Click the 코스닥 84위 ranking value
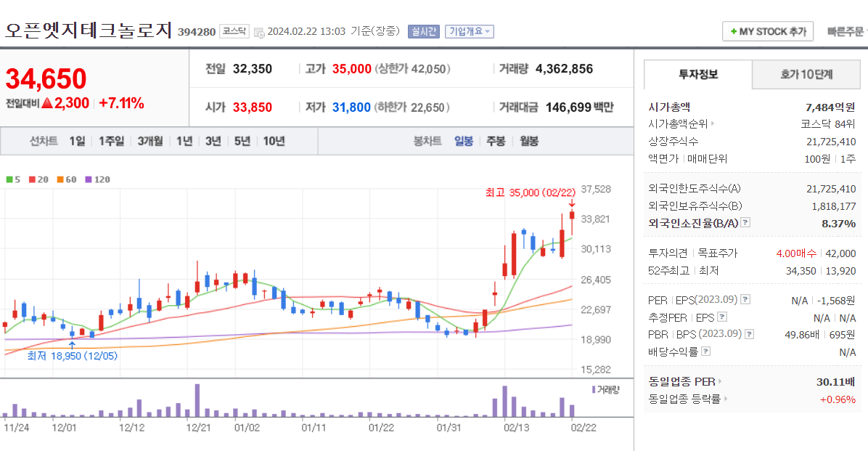The height and width of the screenshot is (451, 868). click(827, 124)
